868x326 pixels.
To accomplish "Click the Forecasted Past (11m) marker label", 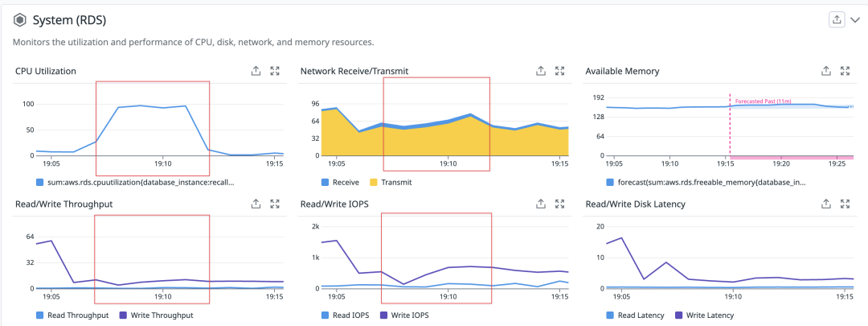I will [x=763, y=101].
